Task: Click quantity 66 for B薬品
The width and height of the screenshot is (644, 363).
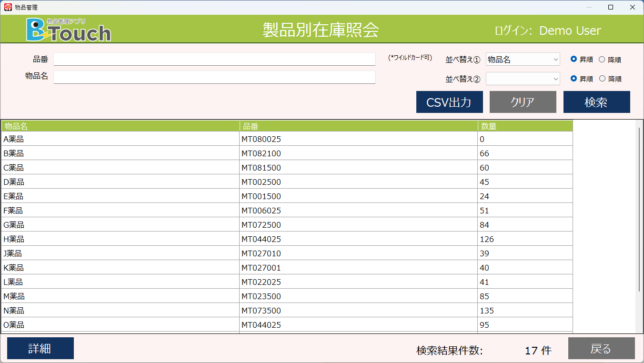Action: pyautogui.click(x=484, y=153)
